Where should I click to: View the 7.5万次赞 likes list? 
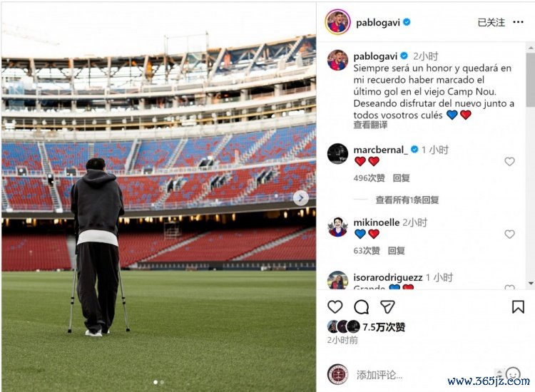pos(384,327)
